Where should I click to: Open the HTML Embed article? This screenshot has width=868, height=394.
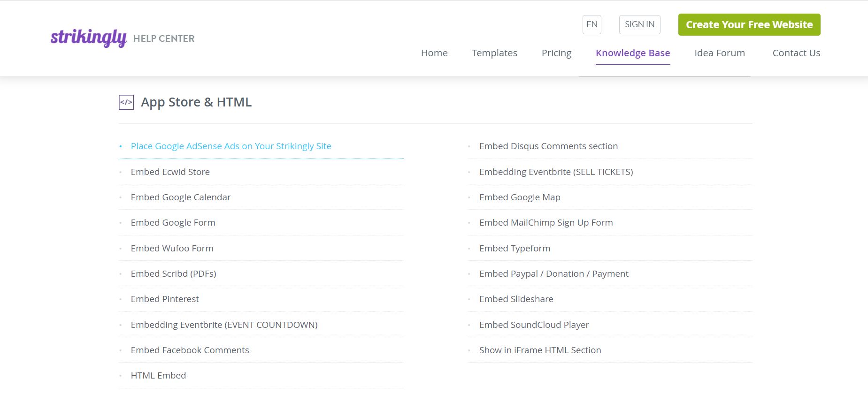coord(158,375)
